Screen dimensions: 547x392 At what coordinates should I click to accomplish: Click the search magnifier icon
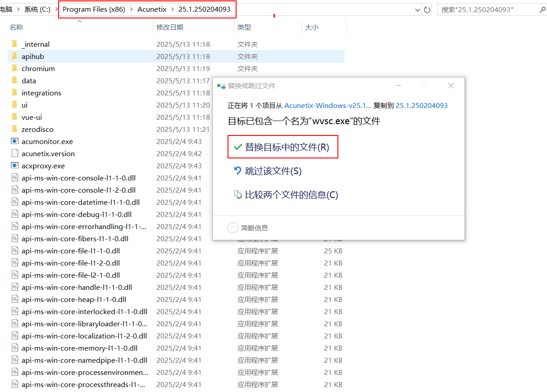(542, 9)
